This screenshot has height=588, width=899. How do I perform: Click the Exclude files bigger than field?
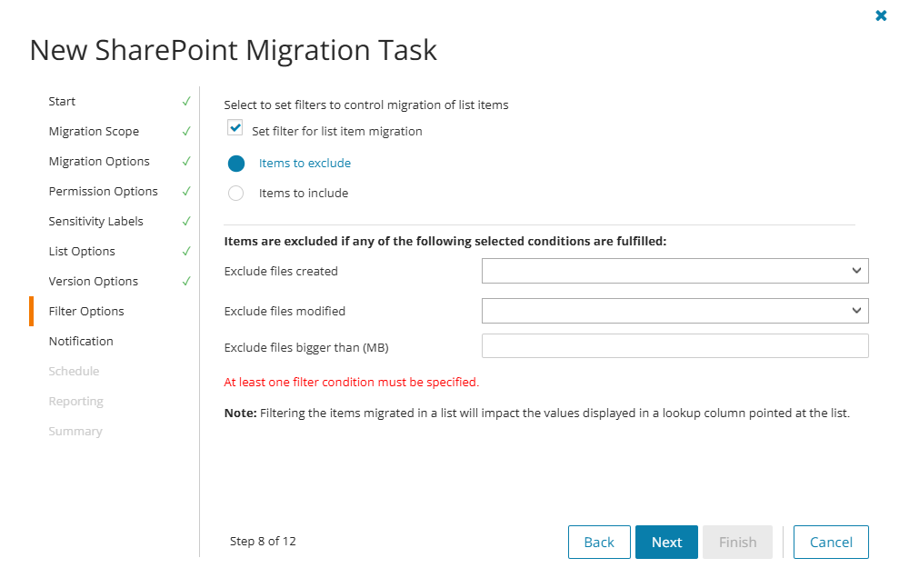tap(674, 346)
